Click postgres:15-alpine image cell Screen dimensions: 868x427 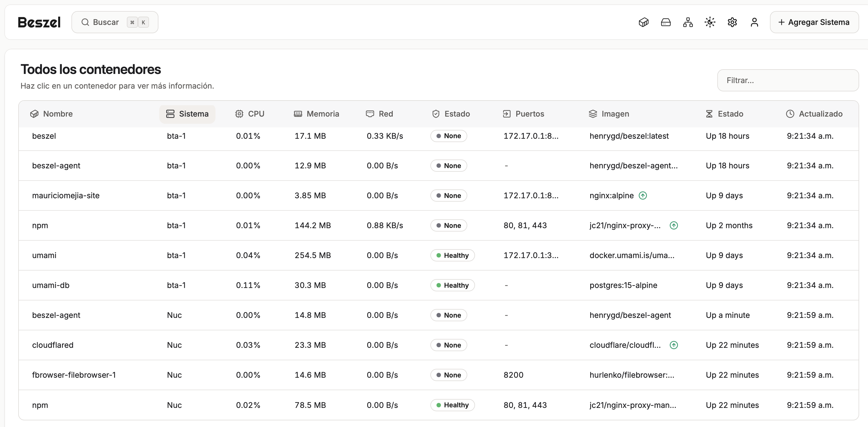click(x=623, y=285)
